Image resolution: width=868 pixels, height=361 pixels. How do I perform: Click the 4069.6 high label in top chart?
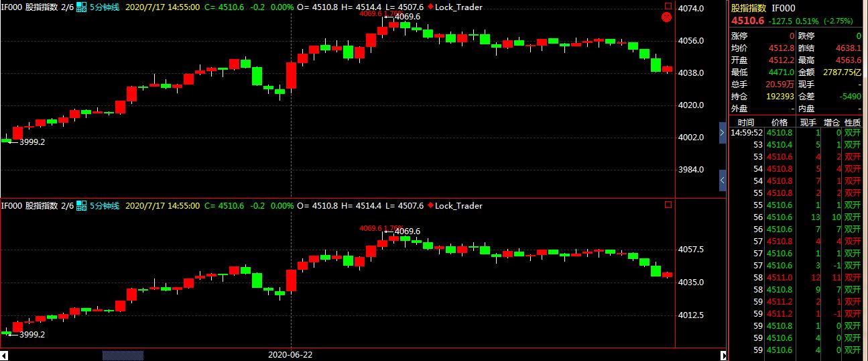(x=408, y=17)
